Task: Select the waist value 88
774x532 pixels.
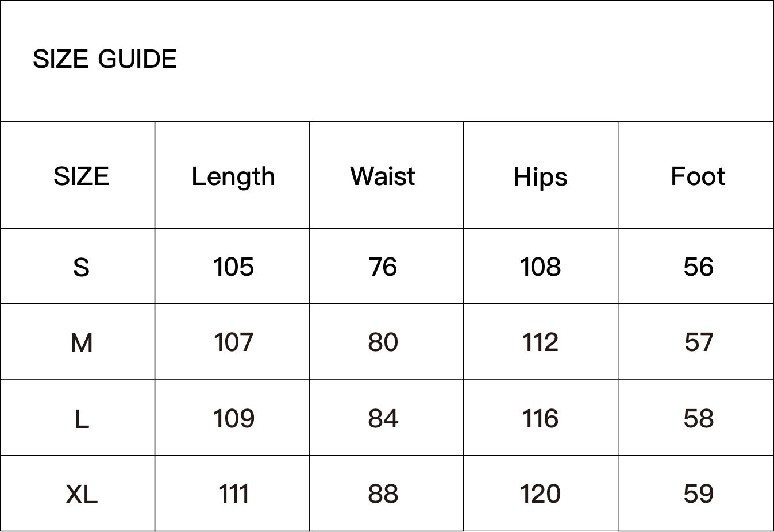Action: [x=383, y=494]
